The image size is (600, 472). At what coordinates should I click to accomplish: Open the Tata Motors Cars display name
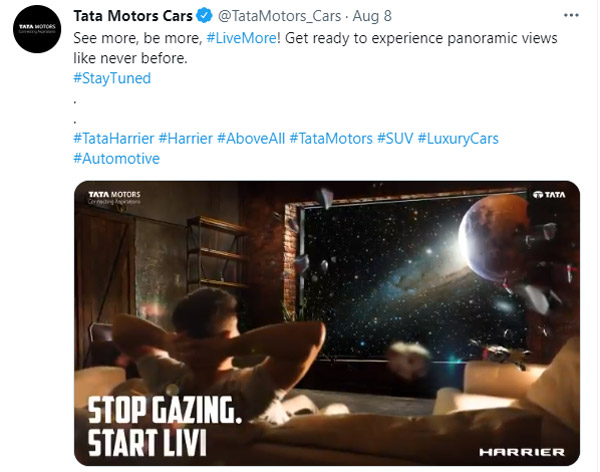133,16
